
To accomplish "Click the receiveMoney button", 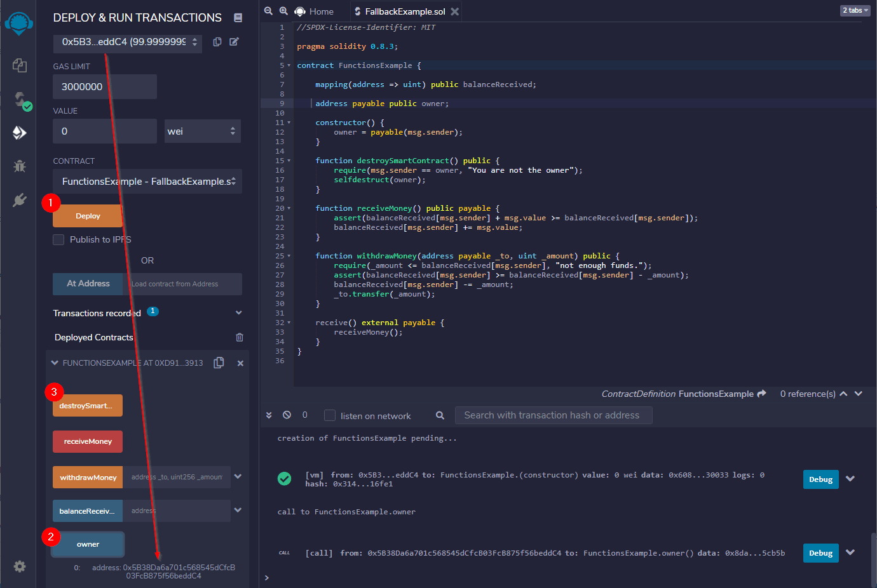I will (88, 441).
